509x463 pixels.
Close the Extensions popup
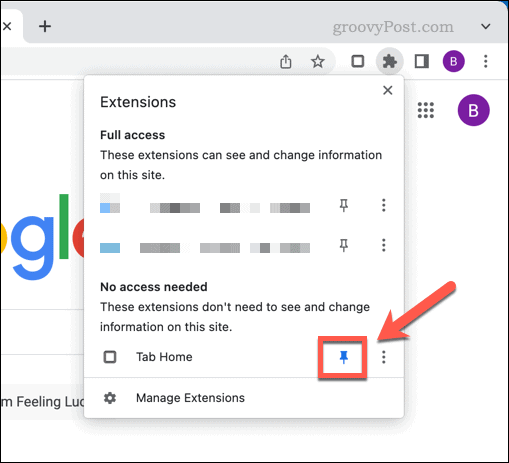click(x=387, y=90)
